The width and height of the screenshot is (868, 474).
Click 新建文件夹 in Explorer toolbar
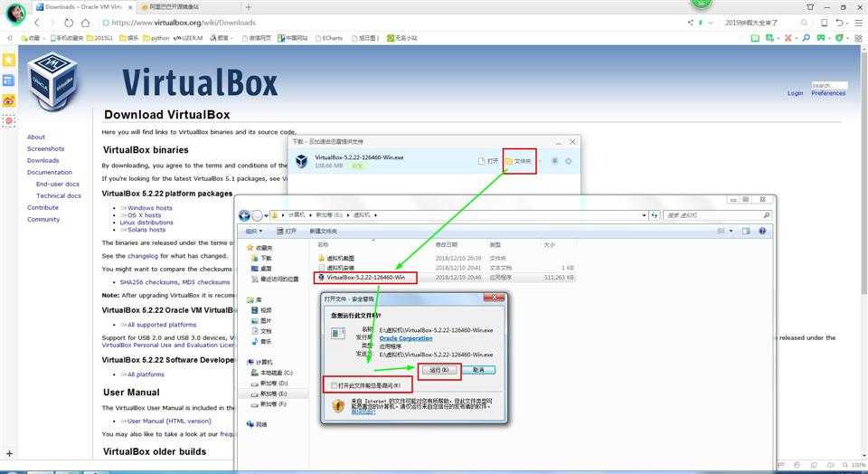[x=324, y=231]
